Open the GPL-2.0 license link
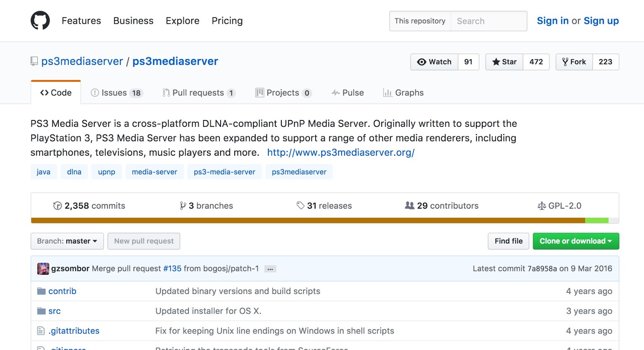The image size is (644, 350). pyautogui.click(x=559, y=206)
